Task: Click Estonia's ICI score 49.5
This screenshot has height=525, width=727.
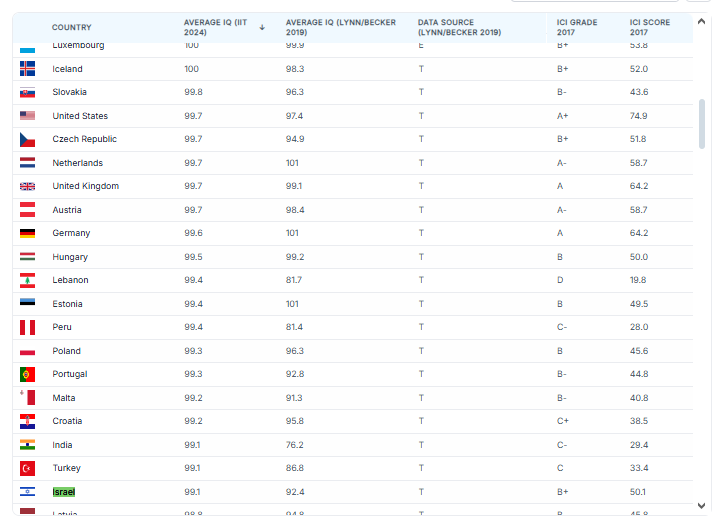Action: click(x=638, y=304)
